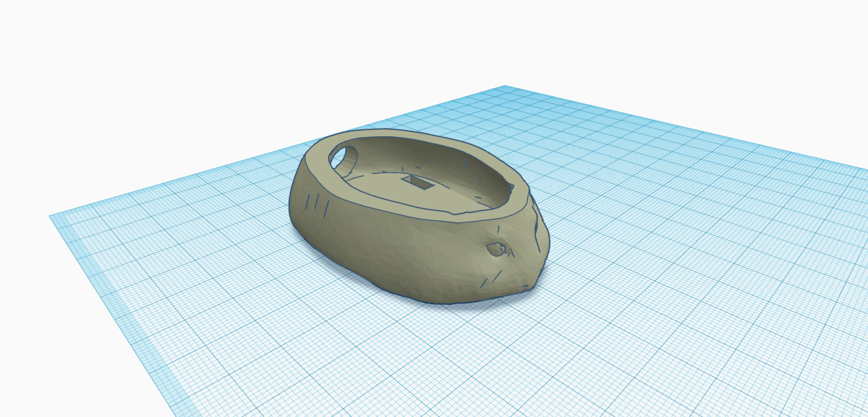The width and height of the screenshot is (868, 417).
Task: Click the small round hole on the model's side
Action: point(496,248)
